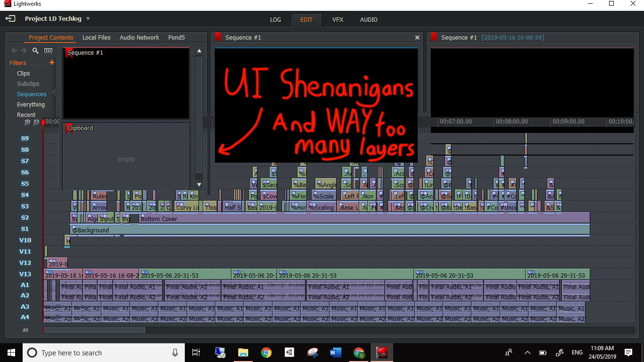Image resolution: width=644 pixels, height=362 pixels.
Task: Open Microsoft Word from the taskbar
Action: [x=336, y=353]
